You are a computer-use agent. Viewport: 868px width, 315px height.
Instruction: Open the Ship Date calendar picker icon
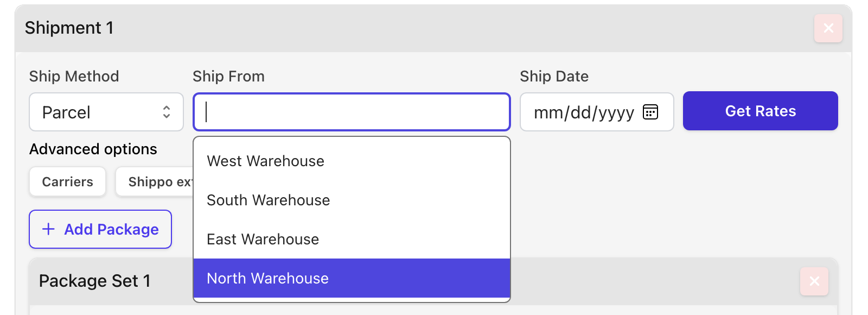[x=650, y=112]
